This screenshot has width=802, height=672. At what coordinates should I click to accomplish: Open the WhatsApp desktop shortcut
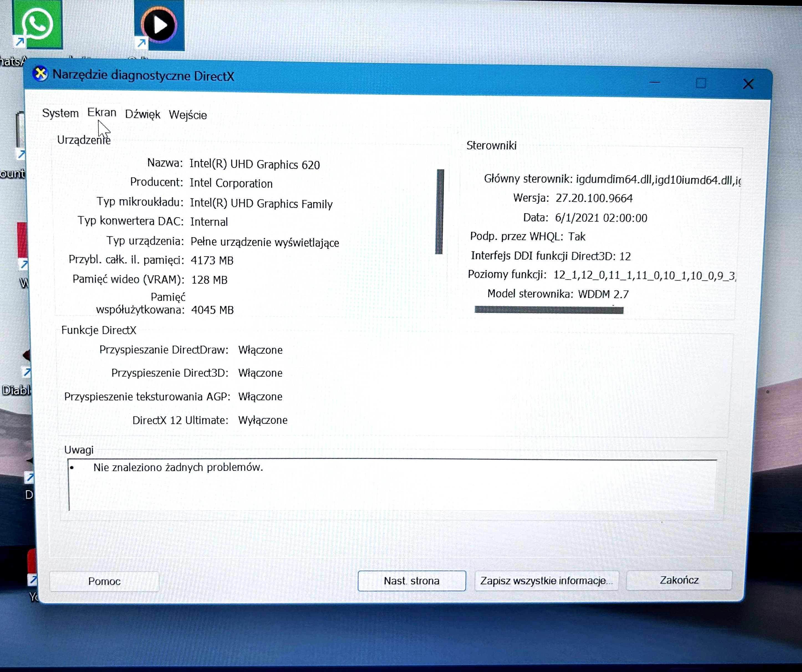(37, 24)
